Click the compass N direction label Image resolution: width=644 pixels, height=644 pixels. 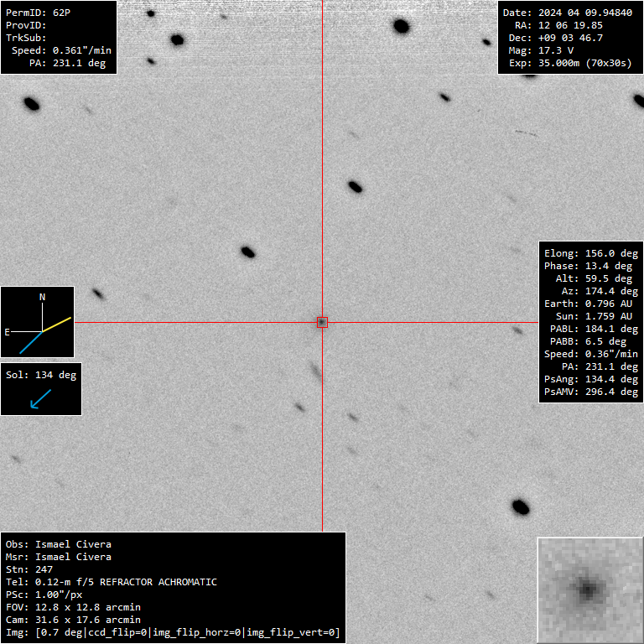(x=42, y=297)
